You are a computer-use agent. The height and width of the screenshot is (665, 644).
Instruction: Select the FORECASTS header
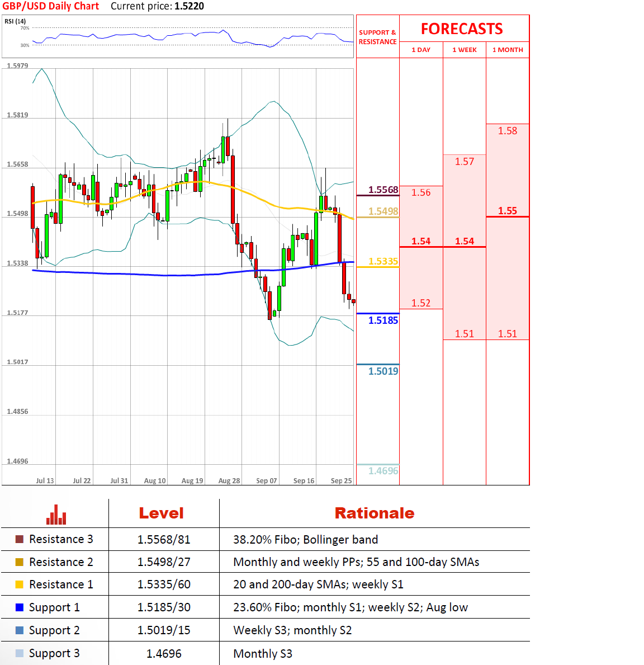[462, 29]
